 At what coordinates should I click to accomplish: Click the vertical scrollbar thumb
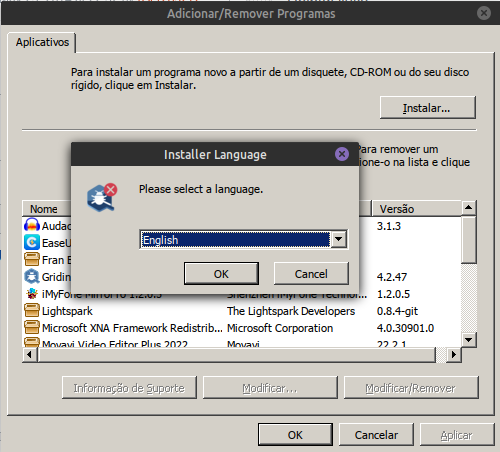coord(469,240)
